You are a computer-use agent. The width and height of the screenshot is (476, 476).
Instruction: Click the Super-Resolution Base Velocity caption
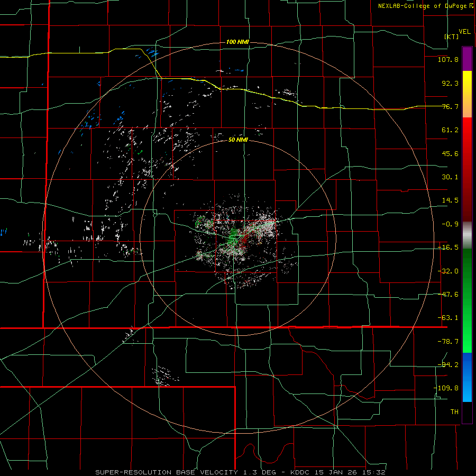click(241, 472)
